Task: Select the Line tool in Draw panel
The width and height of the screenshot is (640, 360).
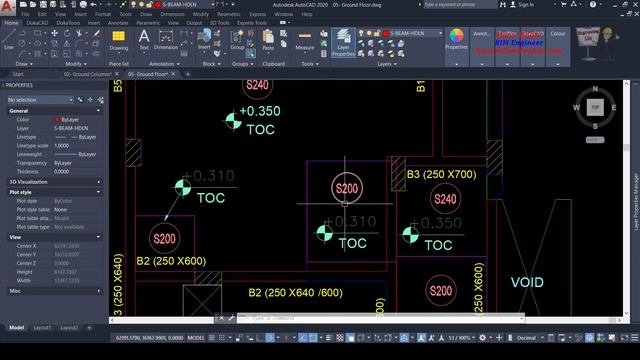Action: point(9,39)
